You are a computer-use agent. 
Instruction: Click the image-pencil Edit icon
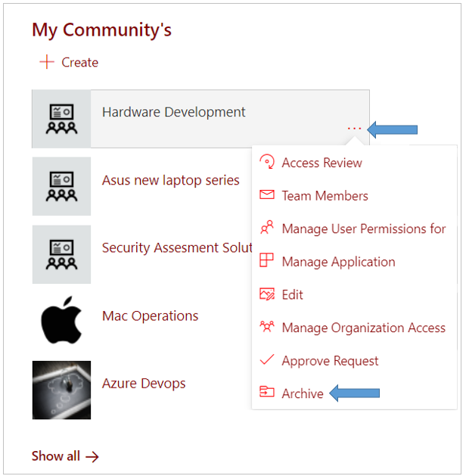coord(267,294)
